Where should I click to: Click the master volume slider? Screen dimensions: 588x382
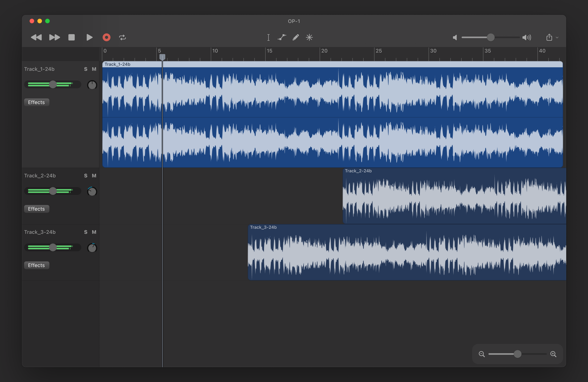490,37
